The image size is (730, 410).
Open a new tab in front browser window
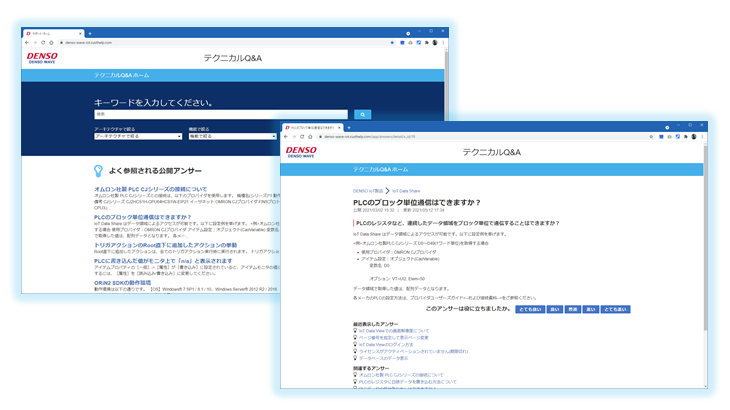tap(349, 128)
